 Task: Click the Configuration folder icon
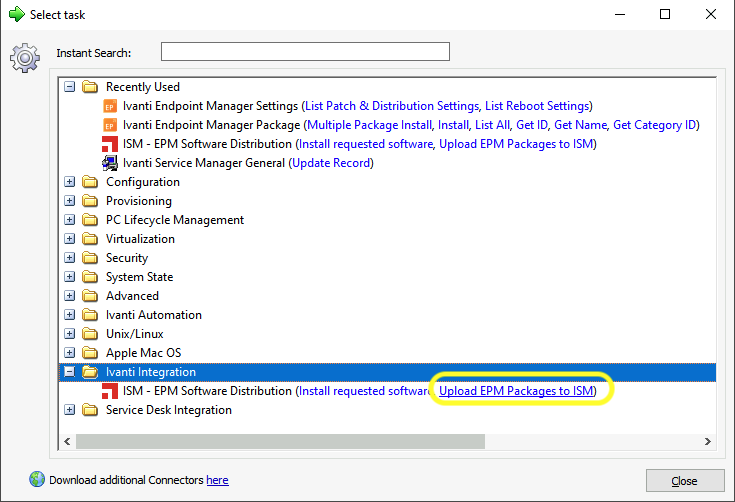click(90, 182)
